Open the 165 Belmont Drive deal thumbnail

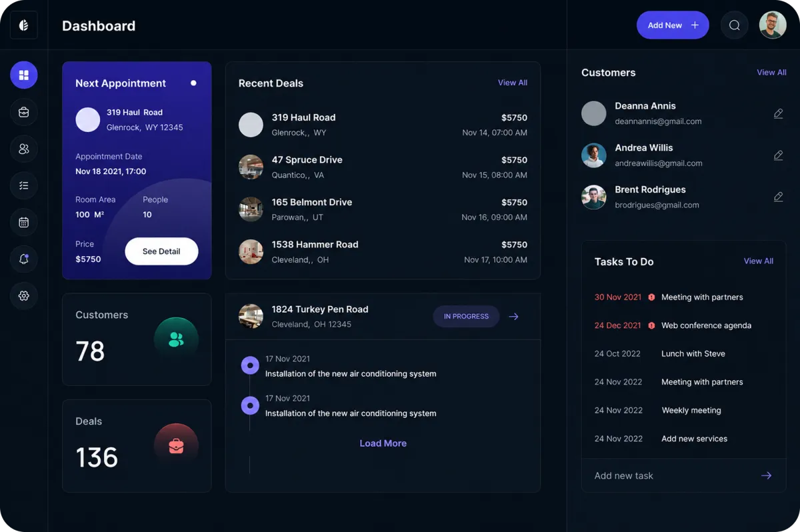point(251,209)
